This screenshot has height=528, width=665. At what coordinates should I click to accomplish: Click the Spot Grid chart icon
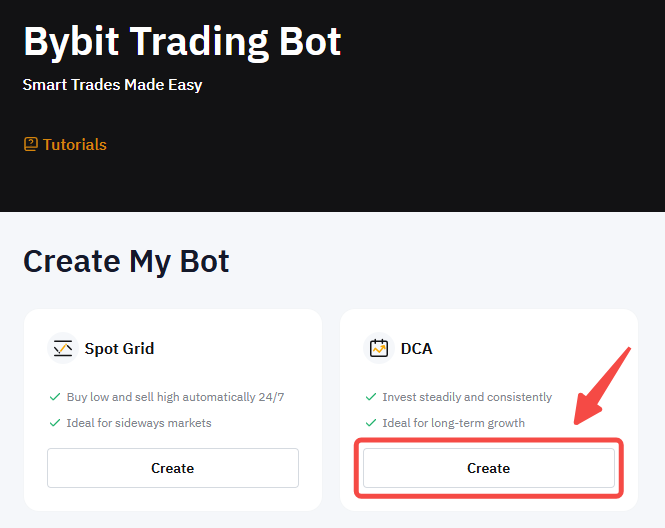click(x=62, y=348)
